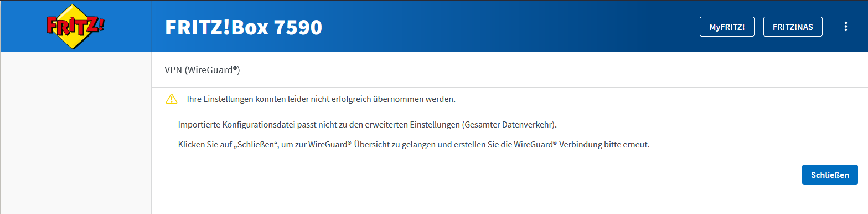Click the blank blue header area left of MyFRITZ!

509,26
